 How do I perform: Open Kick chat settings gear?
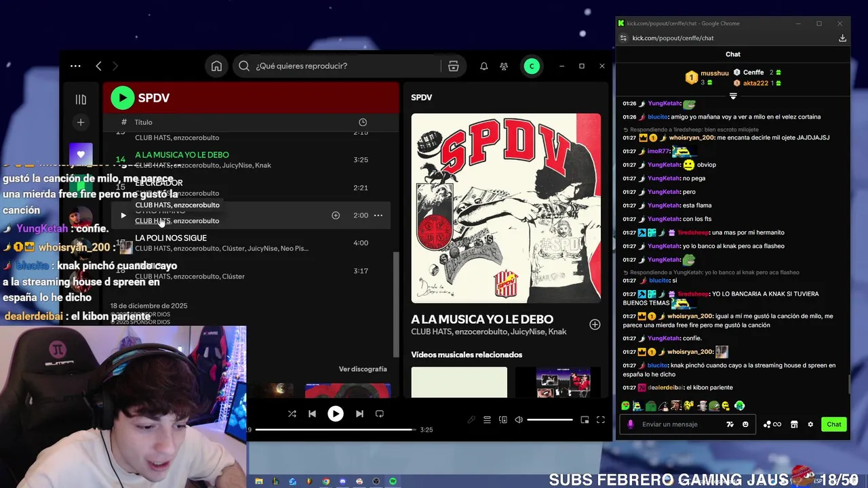click(810, 424)
